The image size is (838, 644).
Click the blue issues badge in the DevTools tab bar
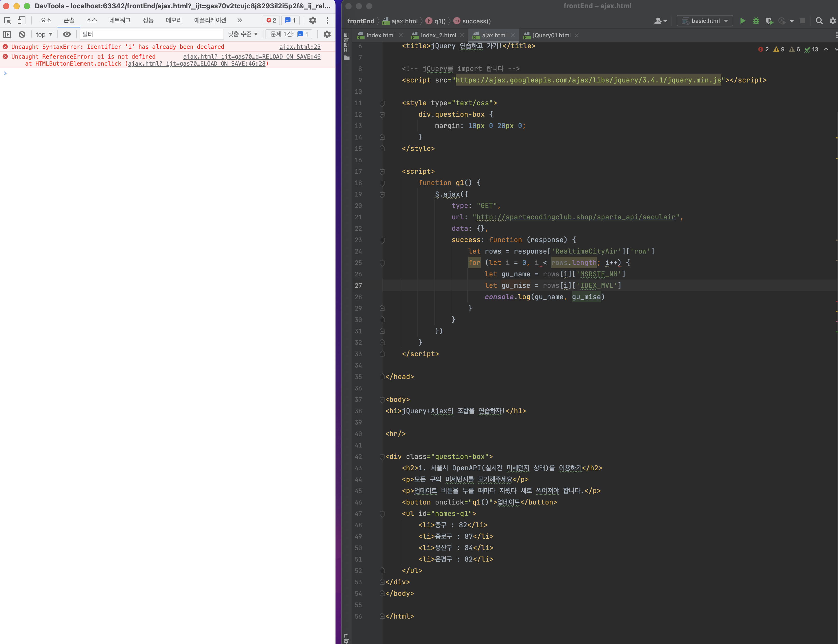[290, 20]
